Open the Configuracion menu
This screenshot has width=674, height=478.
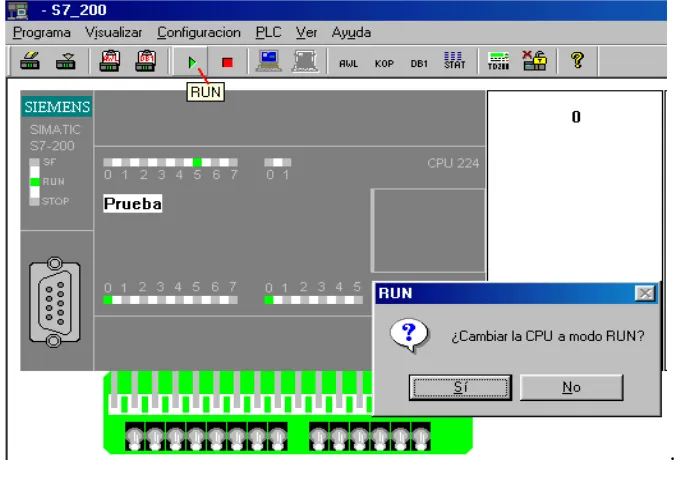[x=199, y=33]
